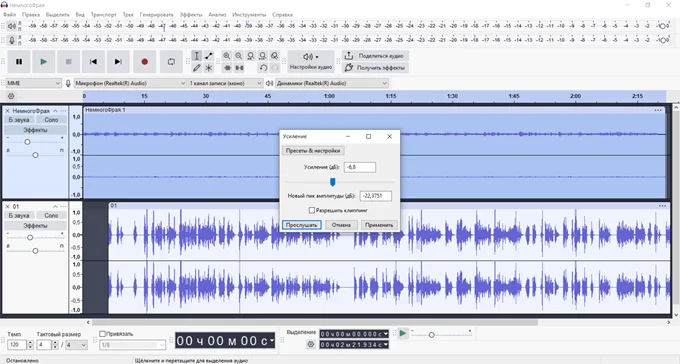Open Эффекты for НемногоФраз track

pos(36,130)
